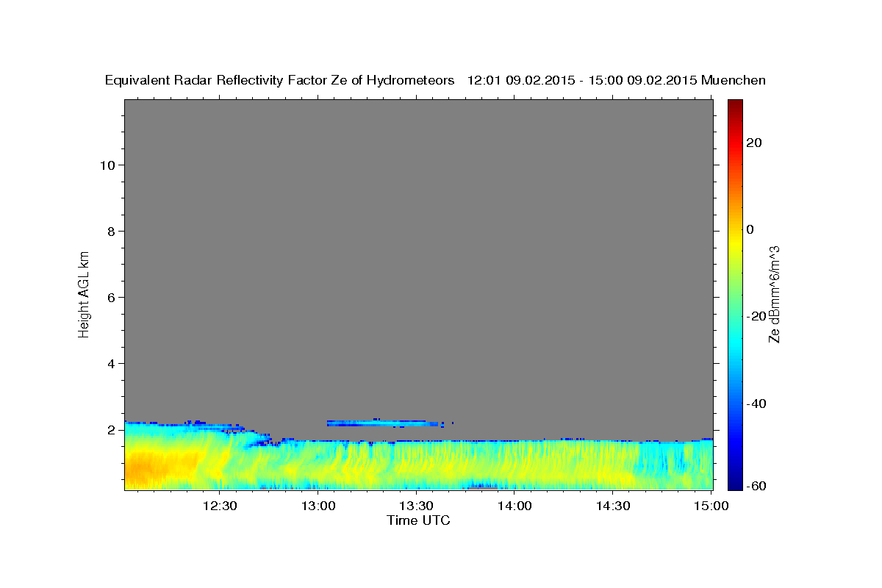Image resolution: width=882 pixels, height=588 pixels.
Task: Click the 14:30 time tick label
Action: [613, 506]
